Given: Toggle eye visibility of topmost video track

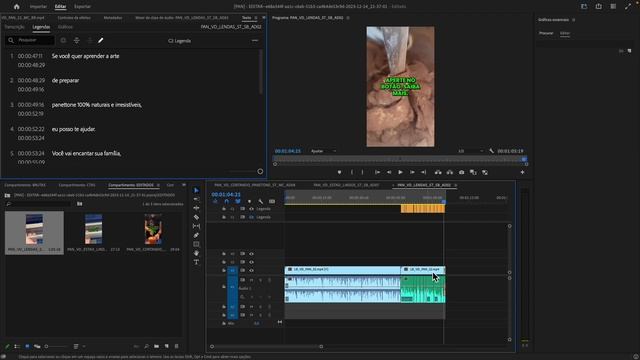Looking at the screenshot, I should (x=251, y=254).
